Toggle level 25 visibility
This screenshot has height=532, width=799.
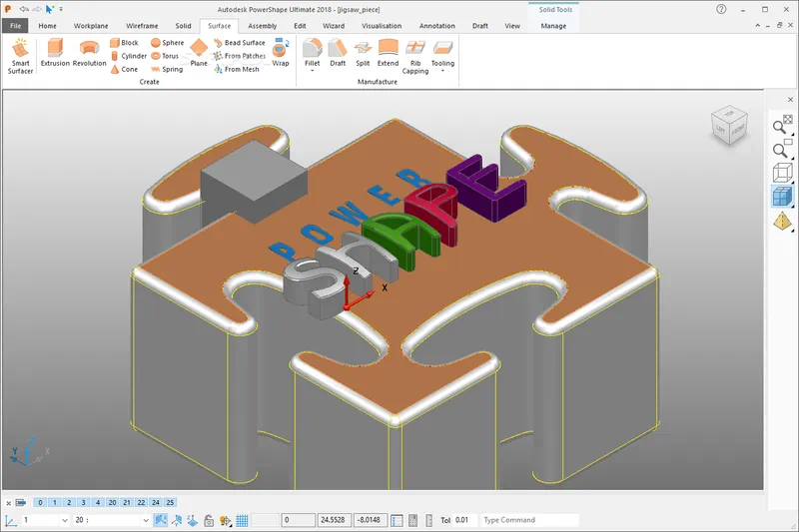click(170, 502)
